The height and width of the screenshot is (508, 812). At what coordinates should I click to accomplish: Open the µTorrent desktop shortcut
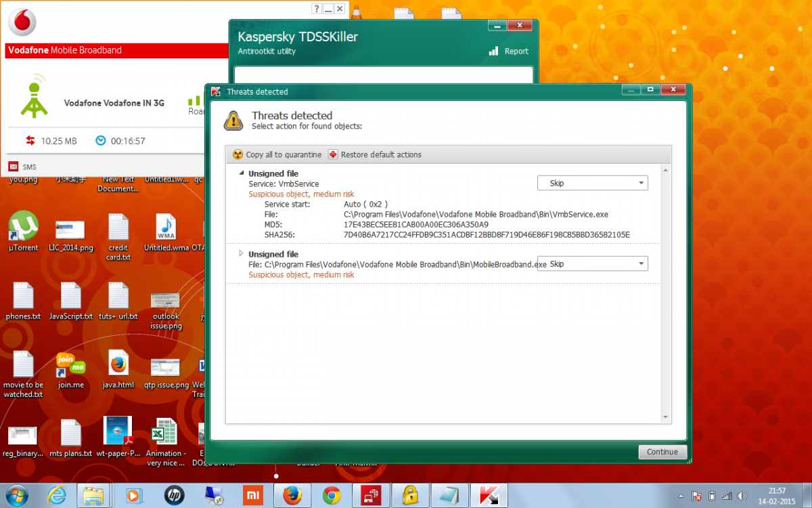click(23, 232)
